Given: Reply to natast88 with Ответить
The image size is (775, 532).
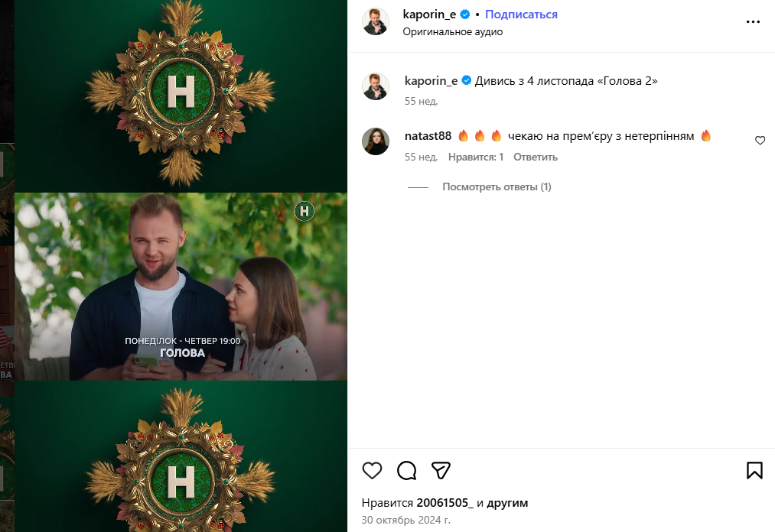Looking at the screenshot, I should click(536, 157).
